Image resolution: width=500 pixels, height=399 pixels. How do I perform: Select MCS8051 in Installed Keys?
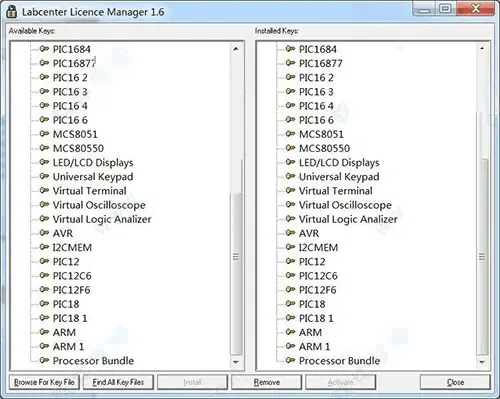[321, 134]
